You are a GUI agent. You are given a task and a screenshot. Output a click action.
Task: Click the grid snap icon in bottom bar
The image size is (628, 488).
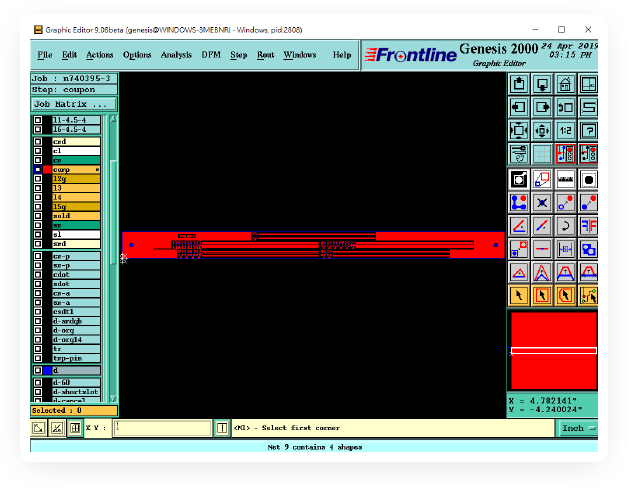click(74, 428)
